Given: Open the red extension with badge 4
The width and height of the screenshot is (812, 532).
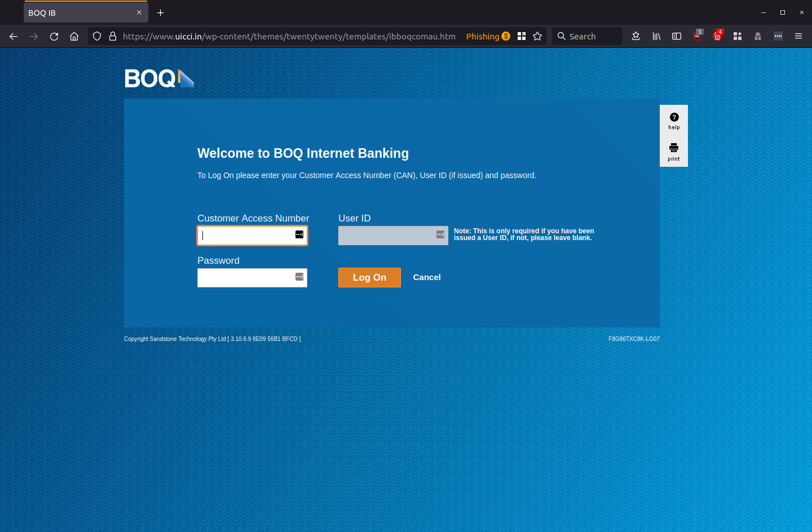Looking at the screenshot, I should click(717, 36).
